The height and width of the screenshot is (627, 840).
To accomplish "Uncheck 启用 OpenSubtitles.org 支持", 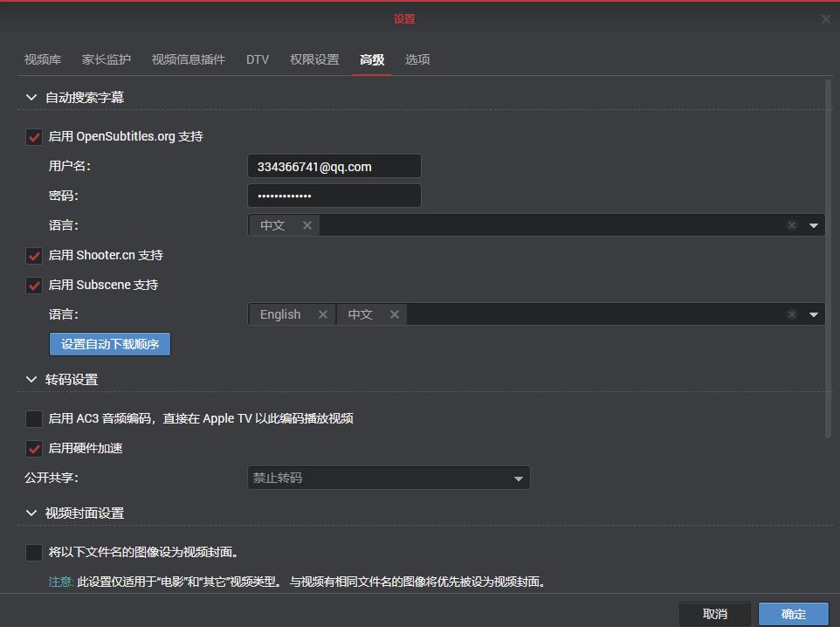I will 34,136.
